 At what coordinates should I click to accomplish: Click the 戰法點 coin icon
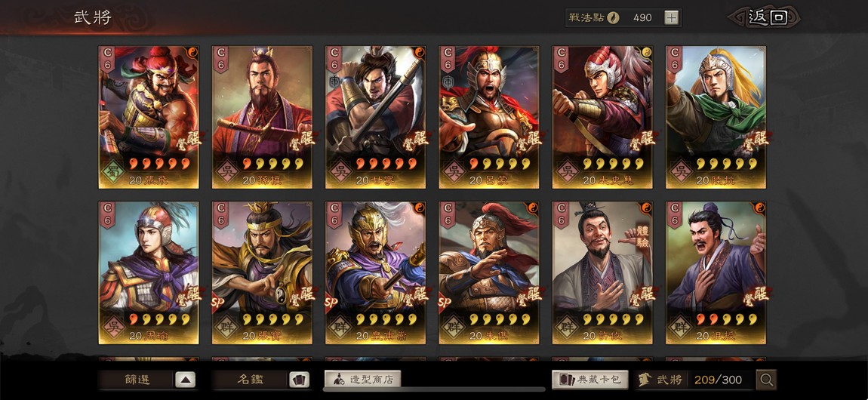[x=612, y=17]
